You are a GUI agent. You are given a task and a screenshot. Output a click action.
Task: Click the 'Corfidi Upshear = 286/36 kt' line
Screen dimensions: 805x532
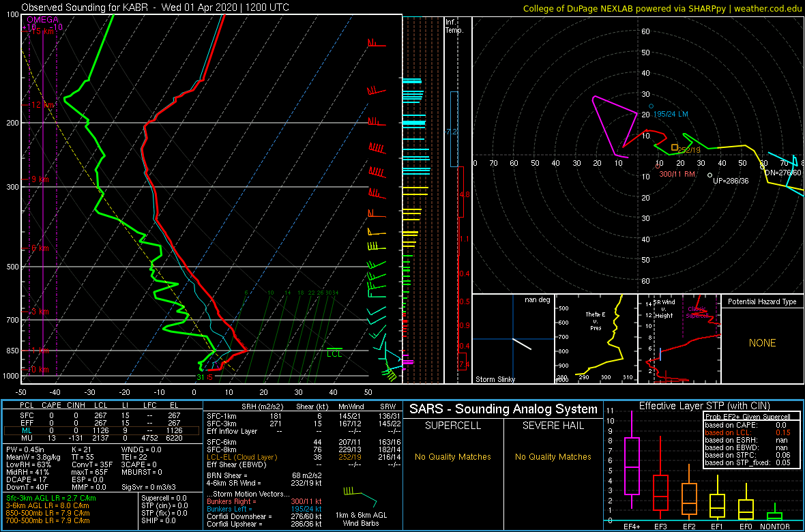(x=264, y=524)
